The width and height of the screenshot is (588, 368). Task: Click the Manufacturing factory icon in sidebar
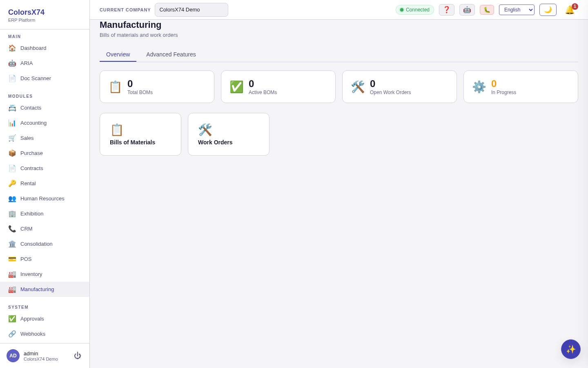[x=12, y=289]
